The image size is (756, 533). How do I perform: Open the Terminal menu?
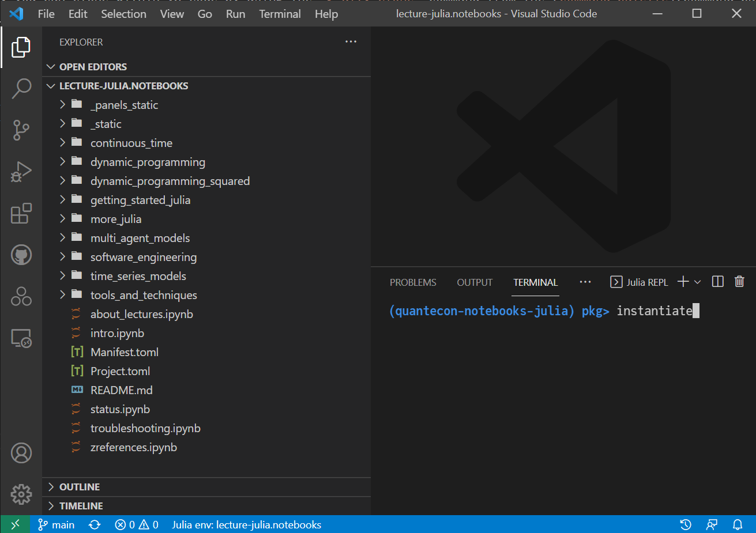280,14
